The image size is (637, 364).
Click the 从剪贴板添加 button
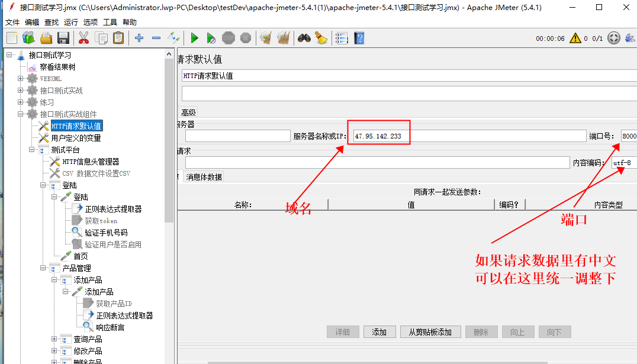coord(430,332)
